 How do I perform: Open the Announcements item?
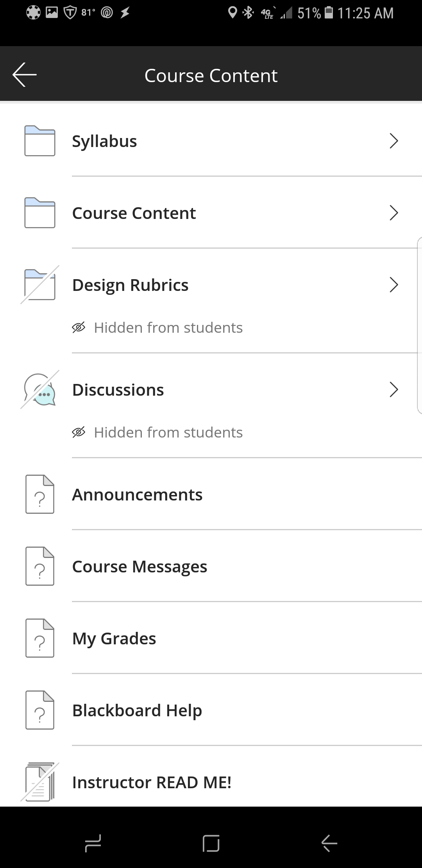137,495
